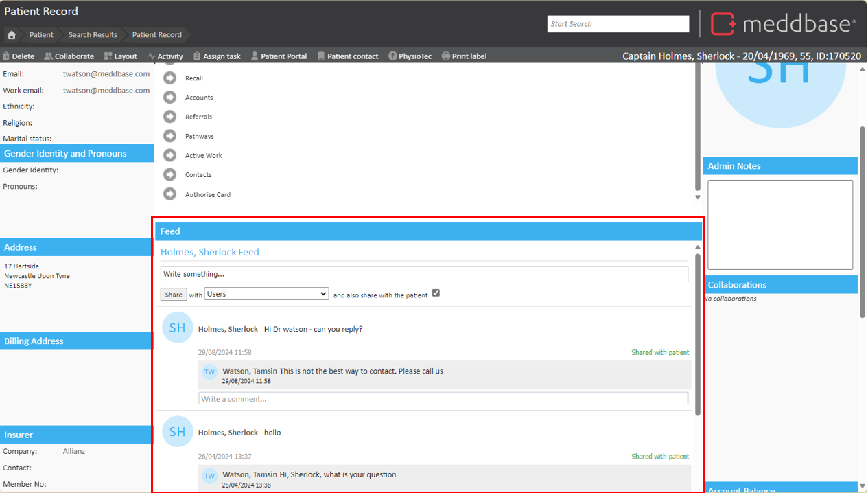Click the Print label printer icon

446,56
